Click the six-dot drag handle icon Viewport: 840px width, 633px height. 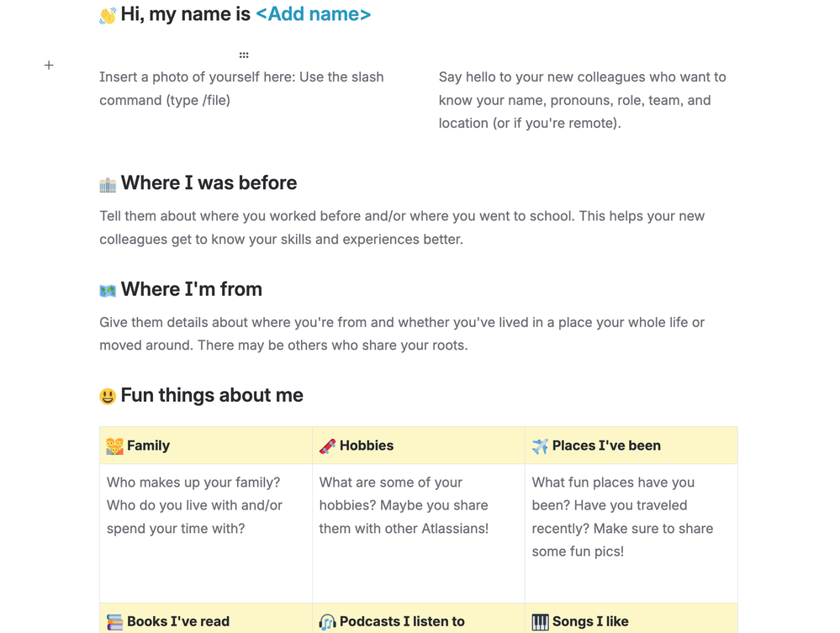click(x=244, y=55)
